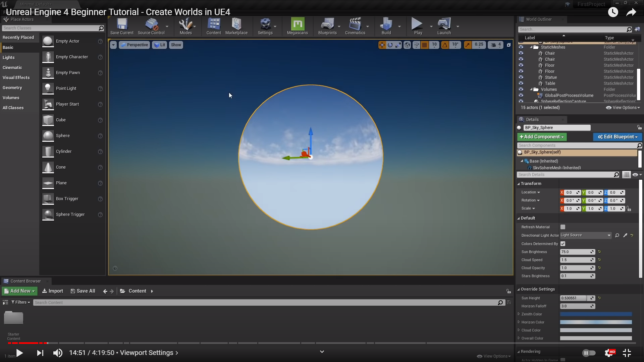The image size is (644, 362).
Task: Open the Megascans plugin icon
Action: point(297,26)
